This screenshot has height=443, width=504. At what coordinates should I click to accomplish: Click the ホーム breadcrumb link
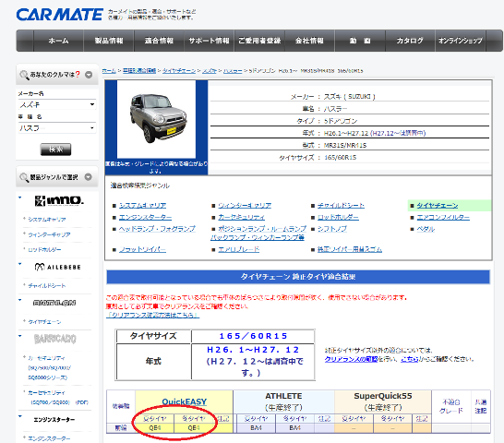(109, 71)
